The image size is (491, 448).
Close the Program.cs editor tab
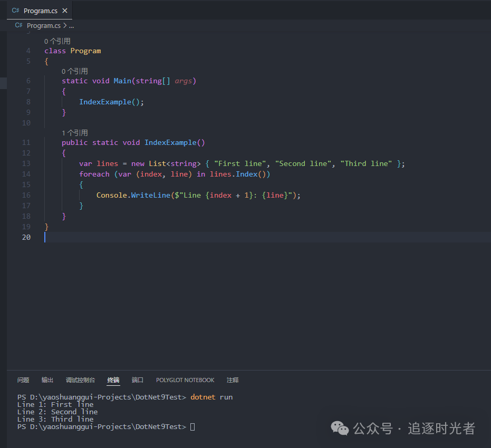(x=65, y=11)
